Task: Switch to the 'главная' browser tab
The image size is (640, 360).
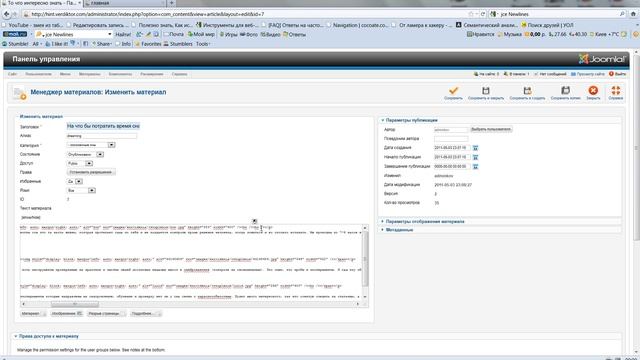Action: 124,3
